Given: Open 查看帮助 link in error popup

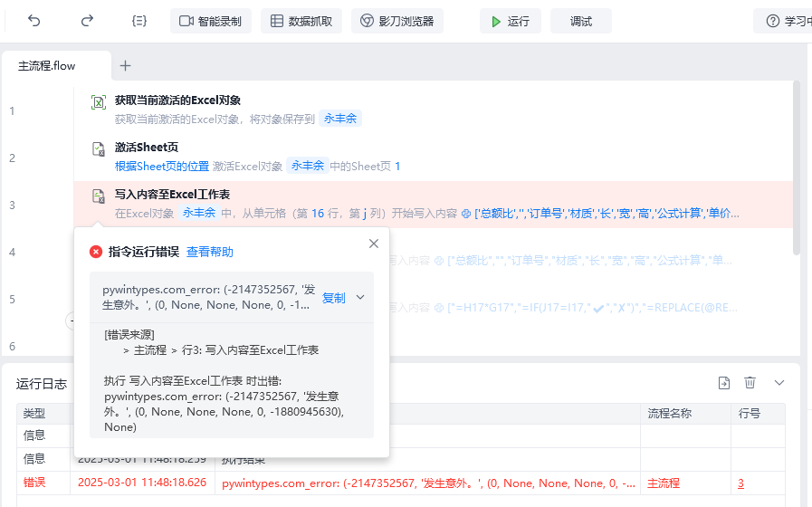Looking at the screenshot, I should click(x=210, y=253).
